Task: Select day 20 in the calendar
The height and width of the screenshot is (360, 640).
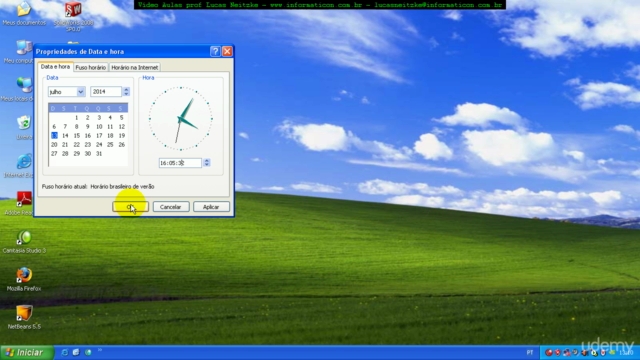Action: (54, 144)
